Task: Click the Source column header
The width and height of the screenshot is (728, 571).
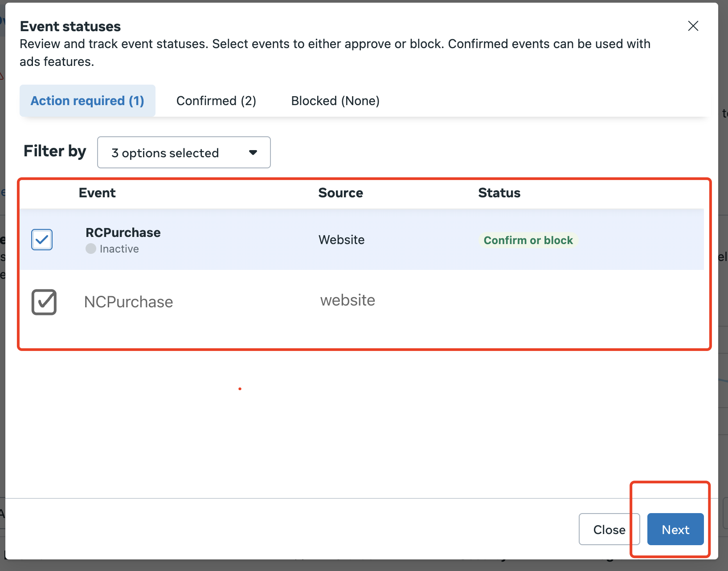Action: 340,193
